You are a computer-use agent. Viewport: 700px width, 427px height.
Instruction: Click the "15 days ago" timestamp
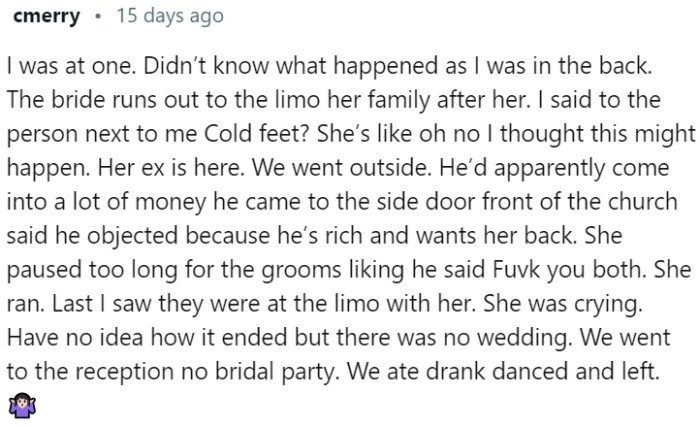pos(169,16)
